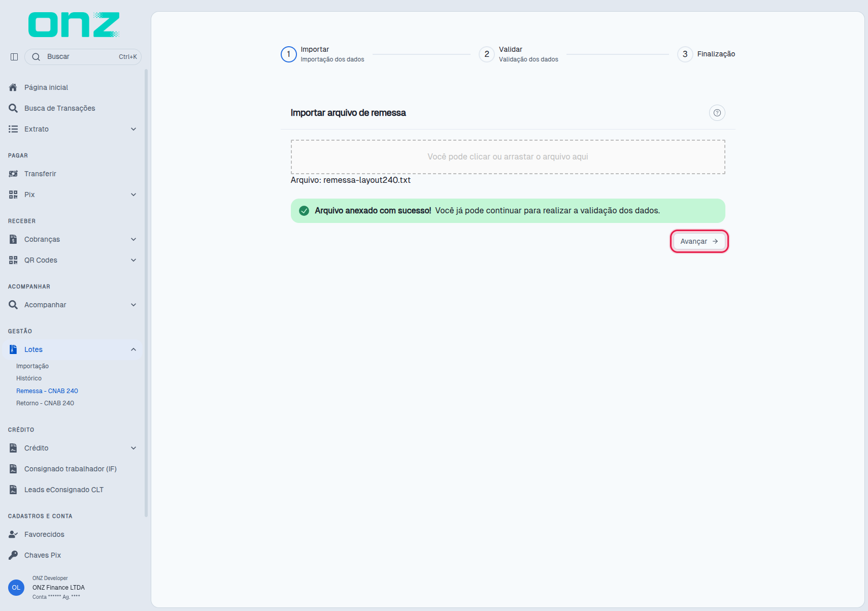Open the ONZ logo home link
This screenshot has height=611, width=868.
pos(74,25)
